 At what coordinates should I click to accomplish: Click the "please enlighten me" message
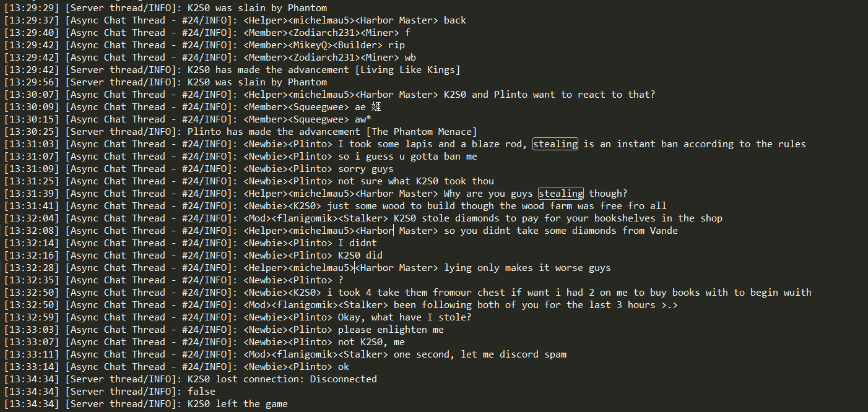tap(391, 330)
